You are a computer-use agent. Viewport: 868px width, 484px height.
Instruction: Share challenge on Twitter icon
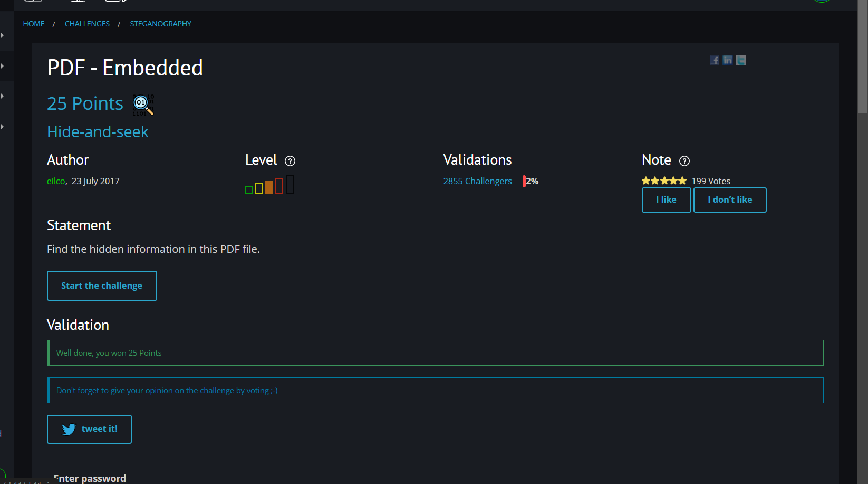[x=741, y=60]
